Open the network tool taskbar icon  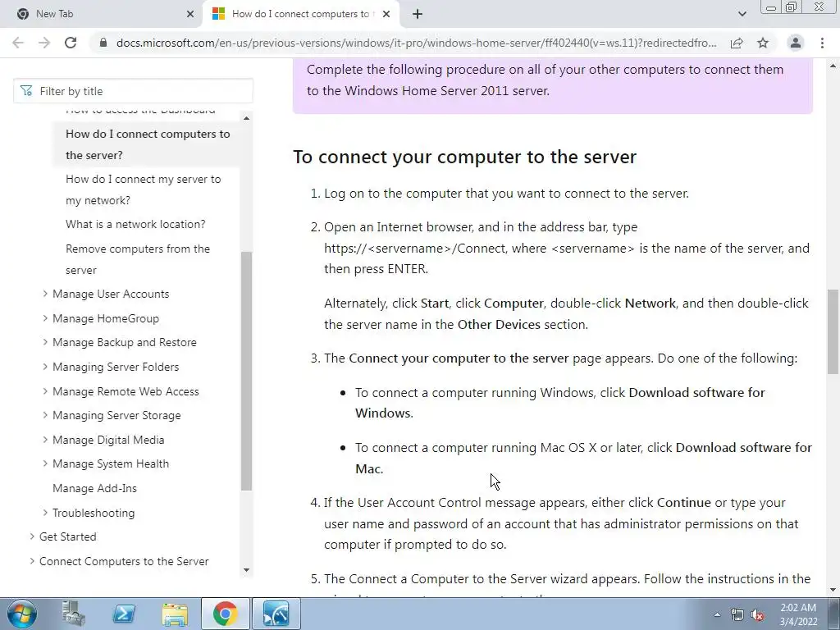click(276, 614)
